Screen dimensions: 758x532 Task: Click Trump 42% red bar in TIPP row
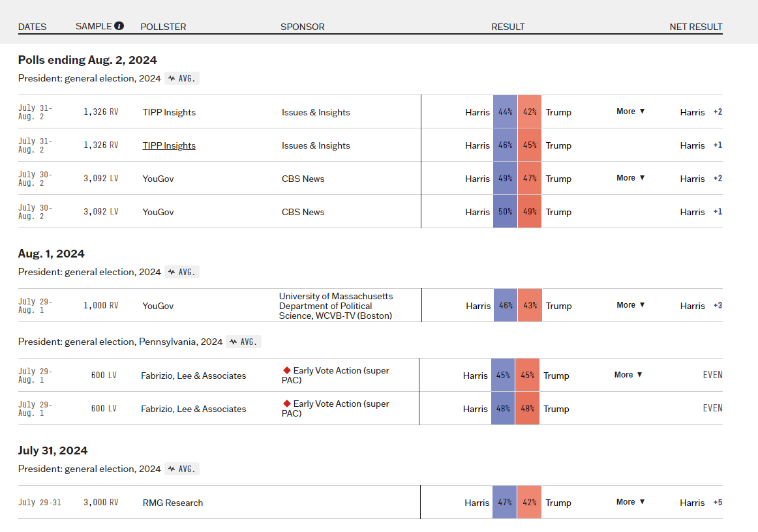tap(530, 111)
